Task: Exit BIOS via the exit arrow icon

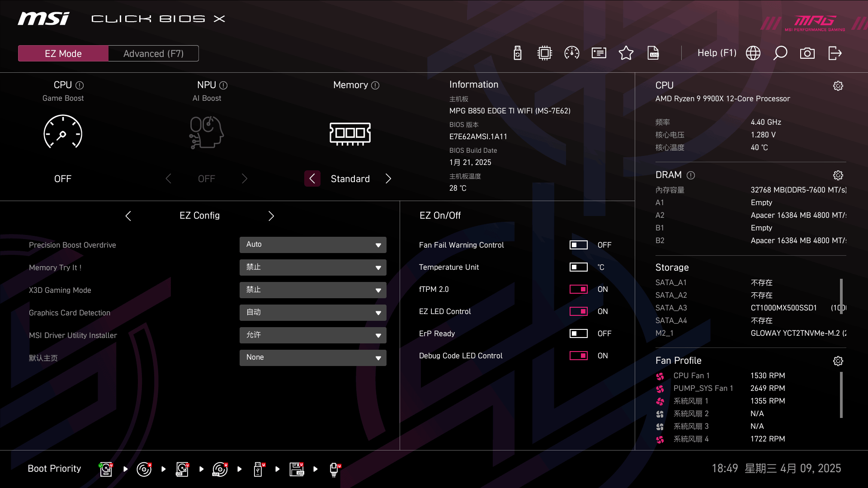Action: (835, 53)
